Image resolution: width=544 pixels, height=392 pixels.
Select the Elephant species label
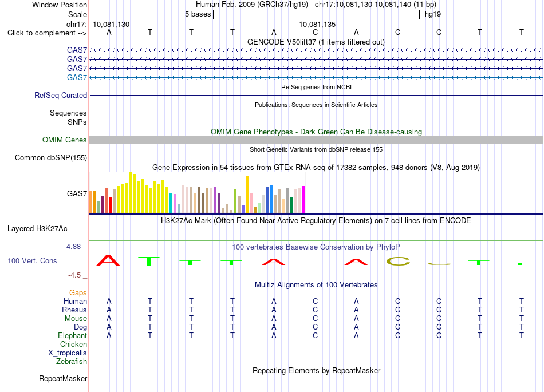(x=72, y=336)
